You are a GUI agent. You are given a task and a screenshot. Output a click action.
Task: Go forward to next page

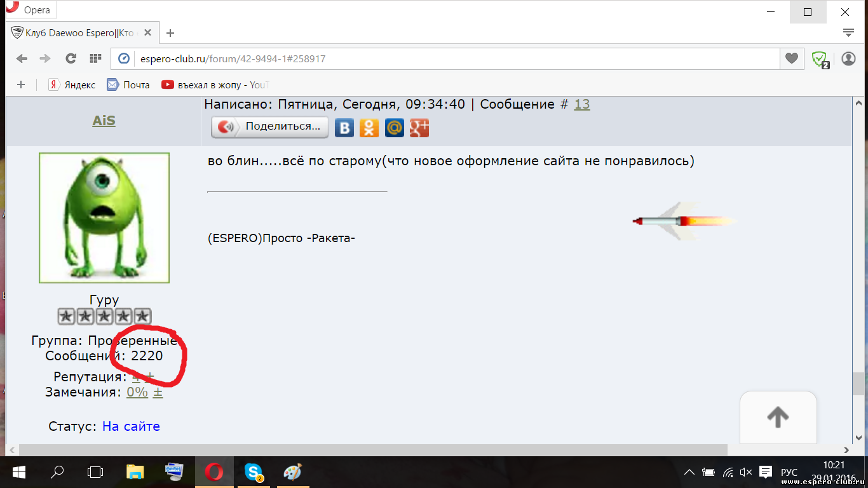click(45, 58)
